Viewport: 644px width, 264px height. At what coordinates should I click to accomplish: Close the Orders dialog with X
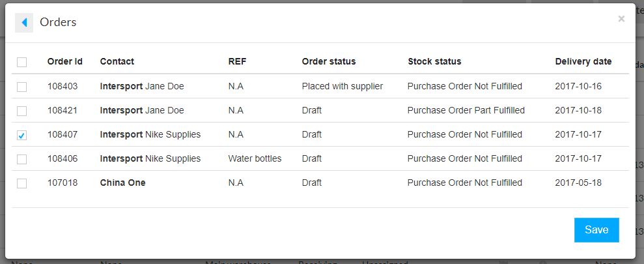pyautogui.click(x=621, y=18)
